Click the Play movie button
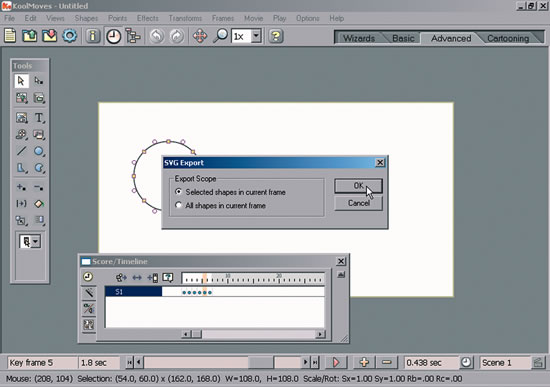Image resolution: width=550 pixels, height=387 pixels. click(336, 362)
